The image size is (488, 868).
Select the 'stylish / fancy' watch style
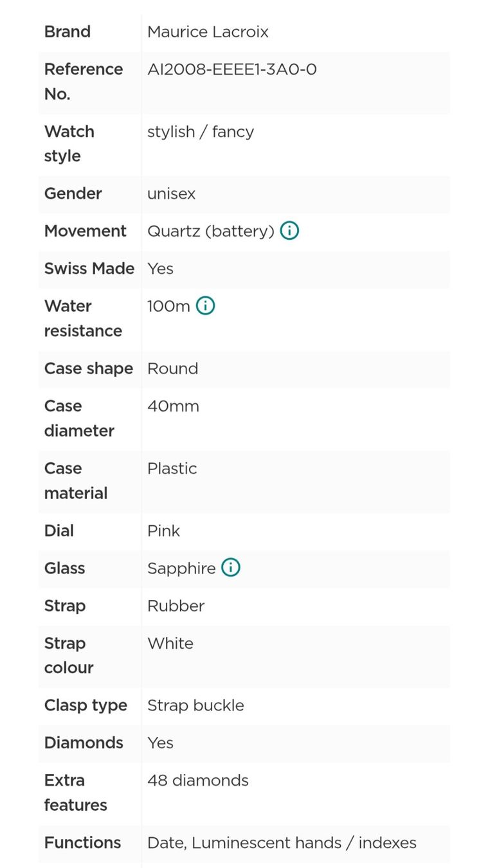[x=201, y=132]
